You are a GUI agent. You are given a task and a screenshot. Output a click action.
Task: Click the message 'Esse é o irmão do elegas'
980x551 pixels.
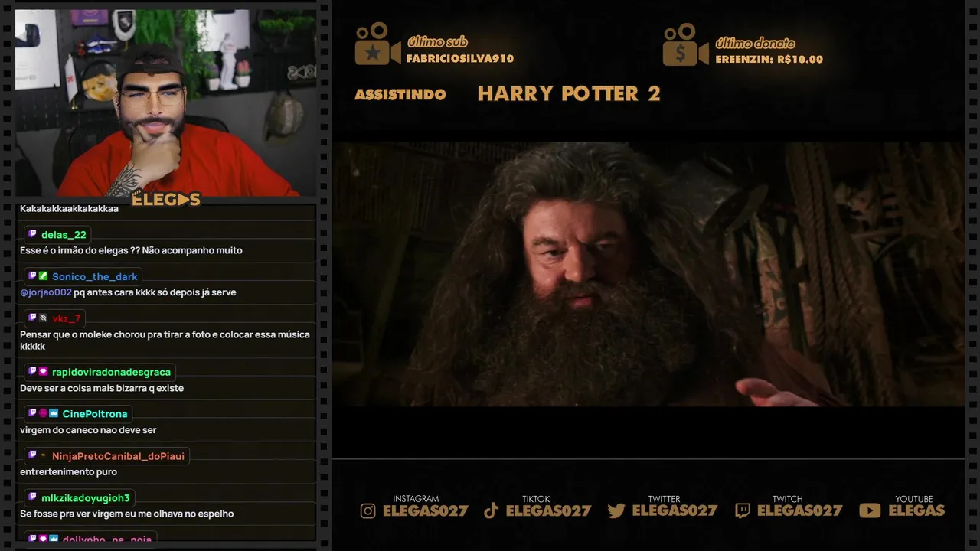(131, 250)
